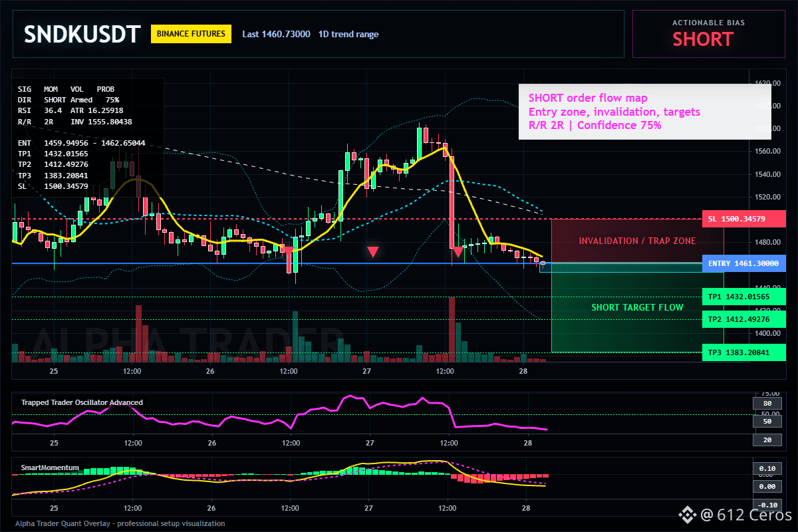Click the SmartMomentum scale value 0.10

pos(767,468)
